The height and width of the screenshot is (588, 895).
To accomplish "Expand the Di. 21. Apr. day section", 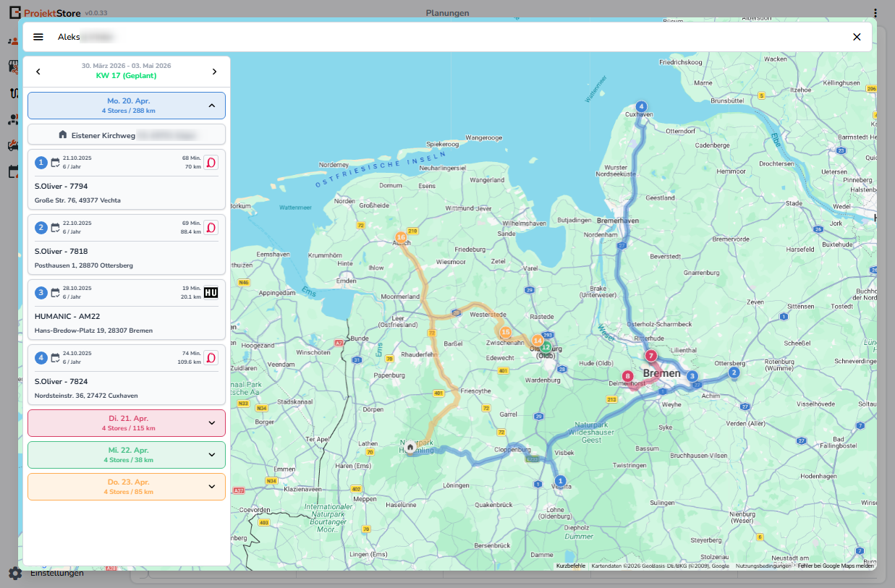I will point(211,423).
